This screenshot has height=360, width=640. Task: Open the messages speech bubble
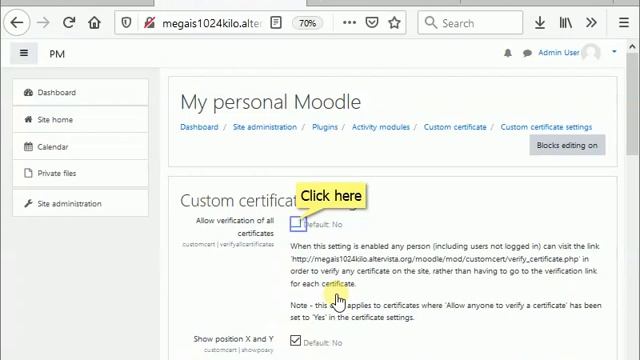click(527, 53)
